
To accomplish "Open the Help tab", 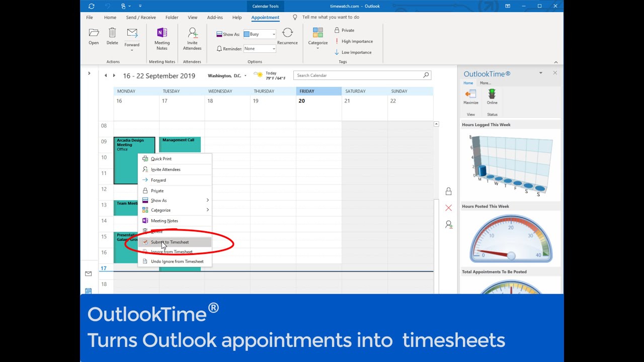I will (237, 17).
